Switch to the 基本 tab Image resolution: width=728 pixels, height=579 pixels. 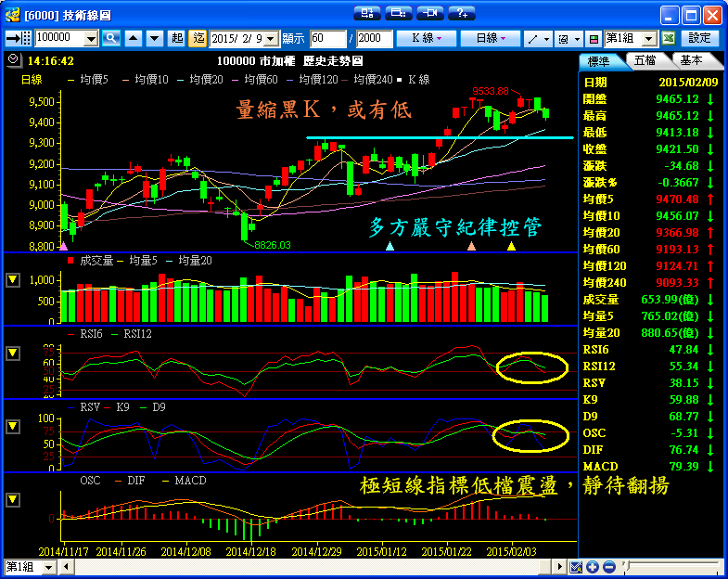(691, 60)
